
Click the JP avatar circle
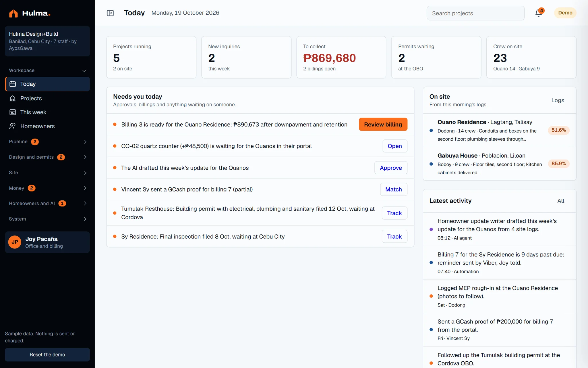click(x=15, y=242)
